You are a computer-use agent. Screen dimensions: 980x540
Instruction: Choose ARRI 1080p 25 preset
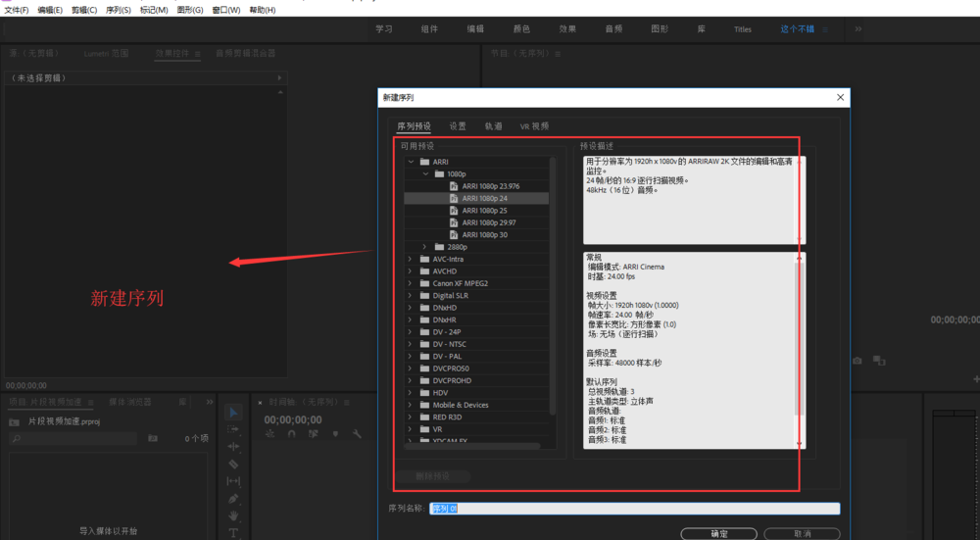tap(484, 211)
